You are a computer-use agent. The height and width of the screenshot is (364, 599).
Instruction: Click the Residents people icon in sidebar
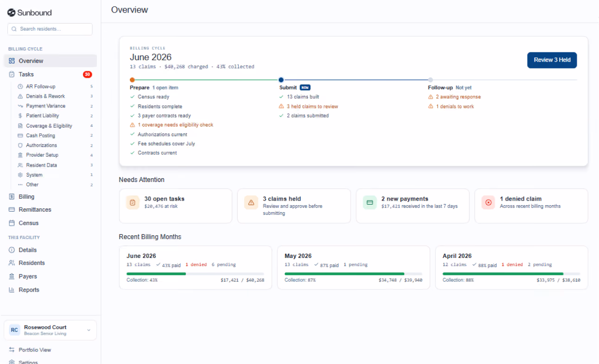(x=12, y=263)
